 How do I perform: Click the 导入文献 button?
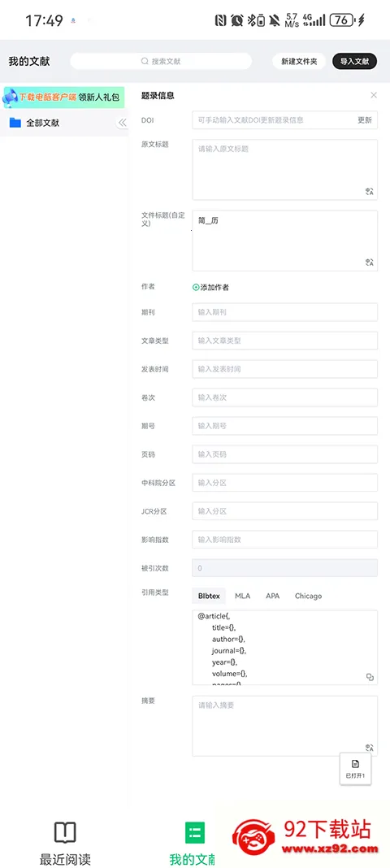coord(354,62)
